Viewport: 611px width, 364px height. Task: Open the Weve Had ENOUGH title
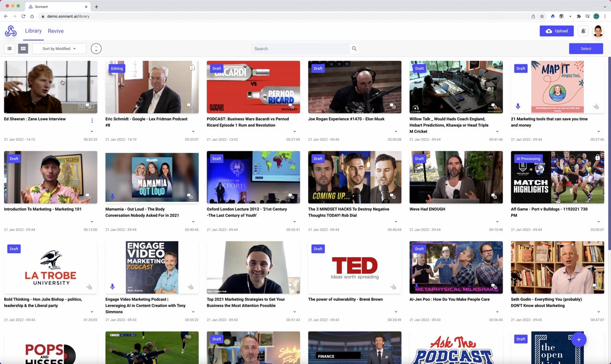[427, 209]
